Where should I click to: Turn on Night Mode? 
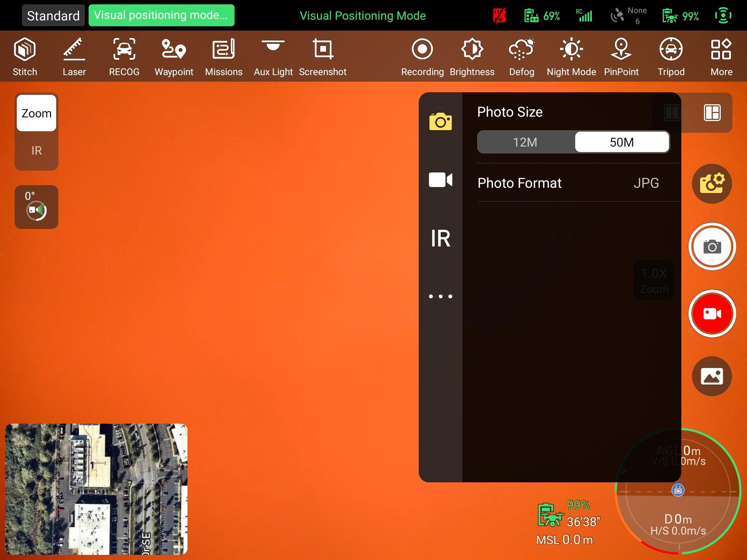coord(571,57)
